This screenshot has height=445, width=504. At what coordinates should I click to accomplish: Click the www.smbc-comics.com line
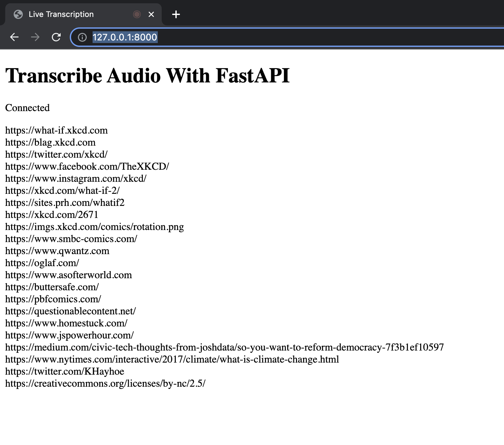click(71, 239)
